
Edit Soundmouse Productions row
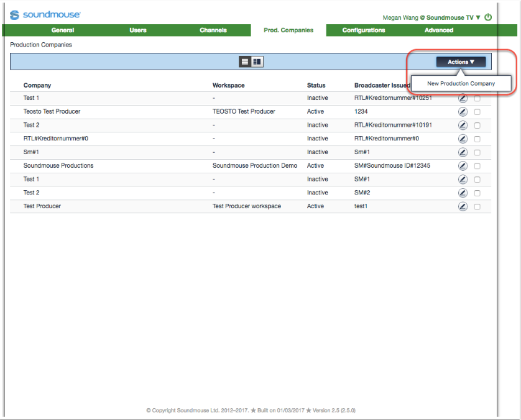(463, 166)
